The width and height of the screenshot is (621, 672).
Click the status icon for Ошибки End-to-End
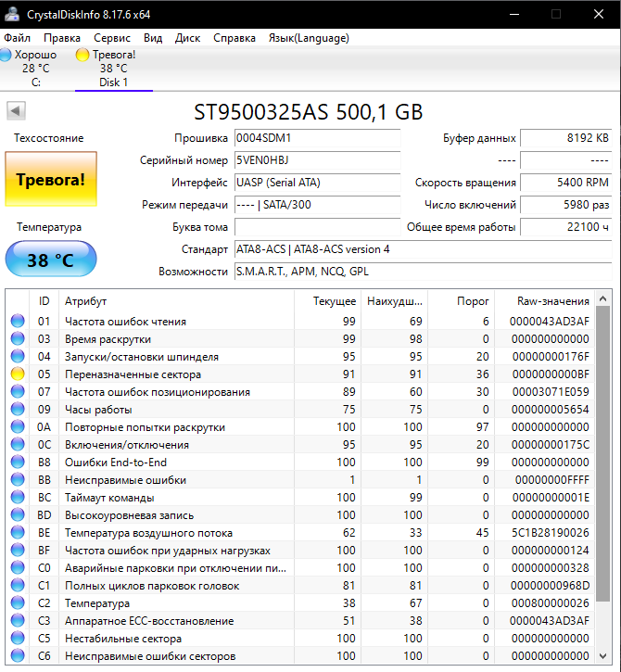tap(18, 462)
